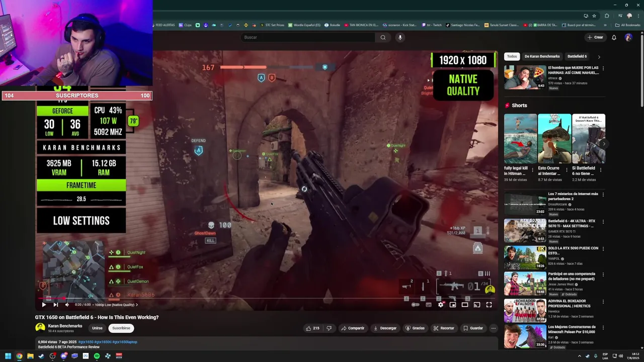This screenshot has width=644, height=362.
Task: Open the Crear create menu
Action: (595, 37)
